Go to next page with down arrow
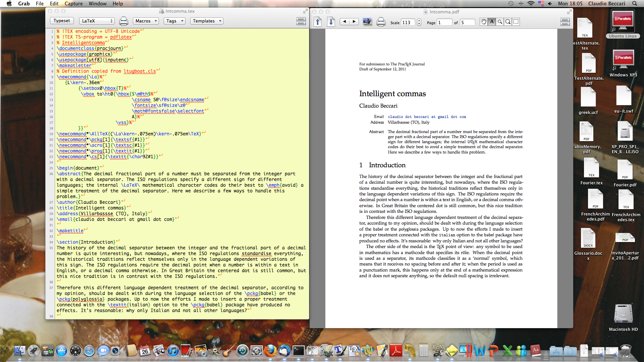644x362 pixels. click(331, 22)
